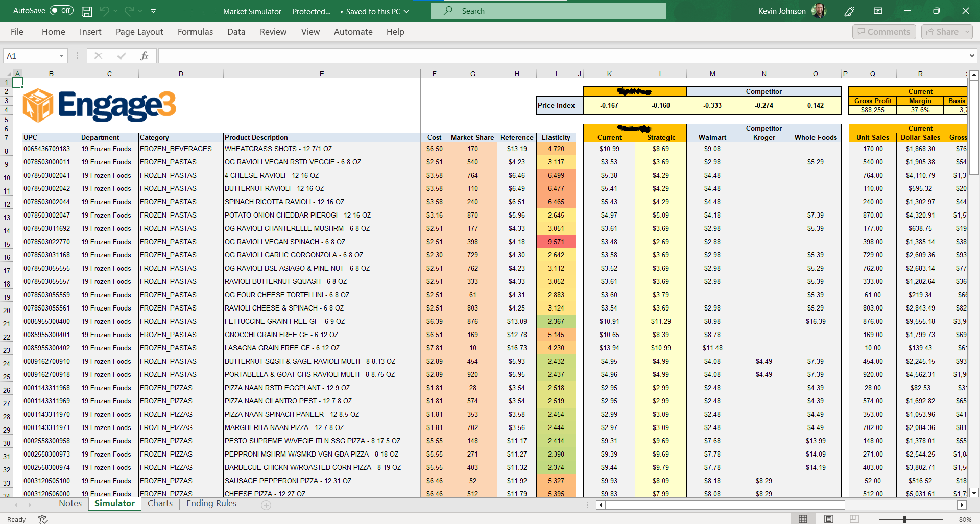This screenshot has width=980, height=524.
Task: Switch to the Page Layout tab
Action: click(x=139, y=32)
